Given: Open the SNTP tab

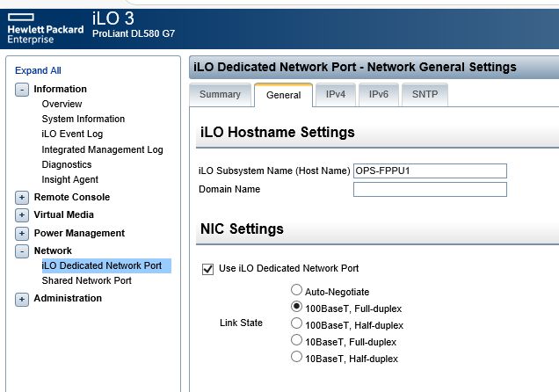Looking at the screenshot, I should coord(425,95).
